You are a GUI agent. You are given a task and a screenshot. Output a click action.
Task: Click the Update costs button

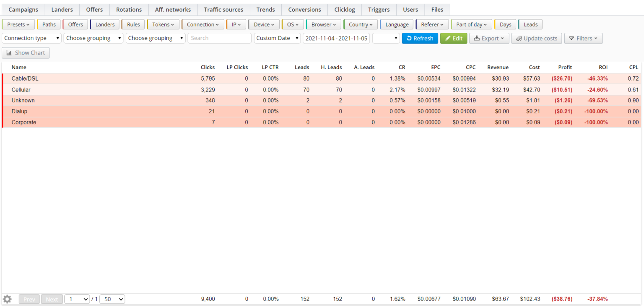tap(537, 38)
